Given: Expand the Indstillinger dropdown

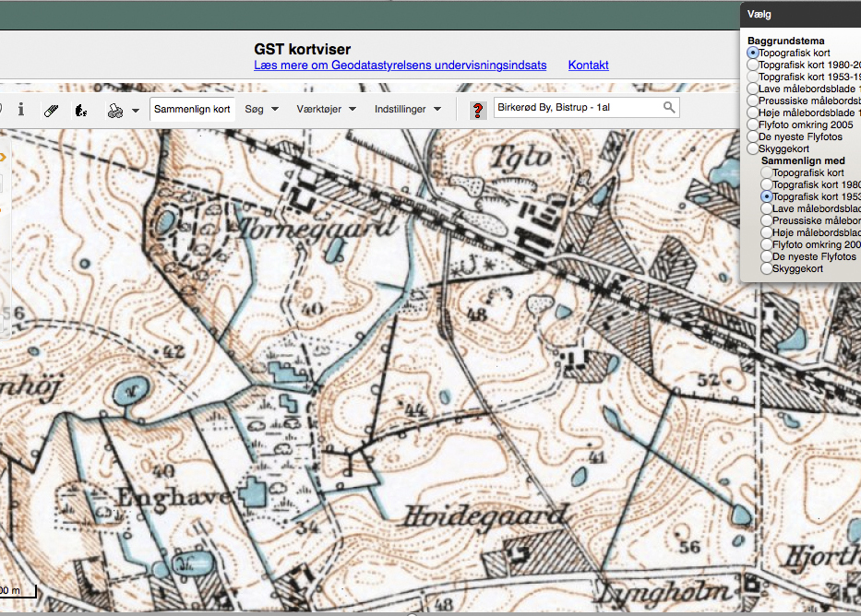Looking at the screenshot, I should [407, 109].
